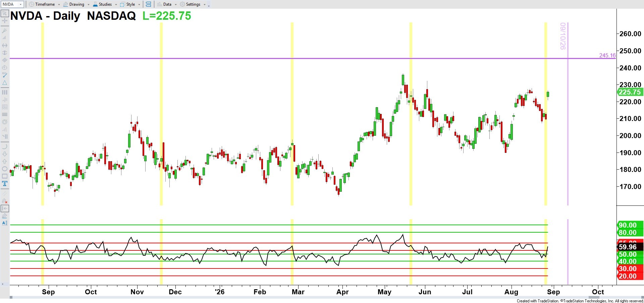Click the blue pen icon in the sidebar
644x303 pixels.
[x=5, y=216]
